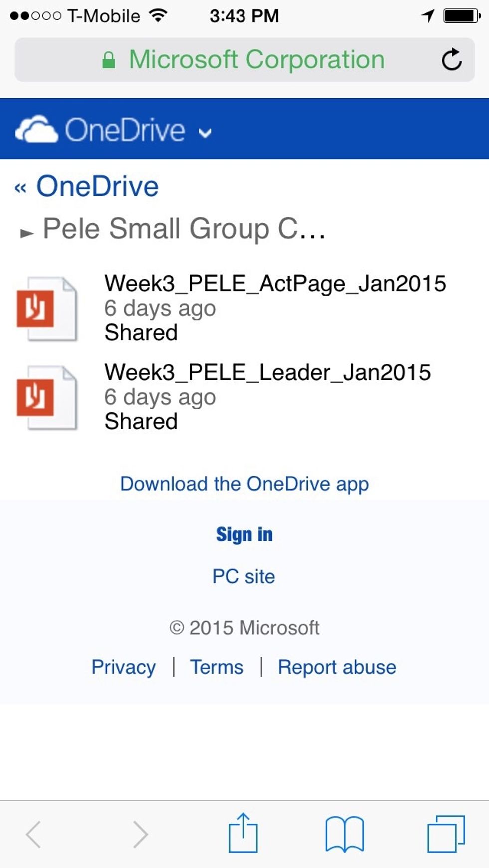The image size is (489, 868).
Task: Click the Sign in link
Action: [244, 534]
